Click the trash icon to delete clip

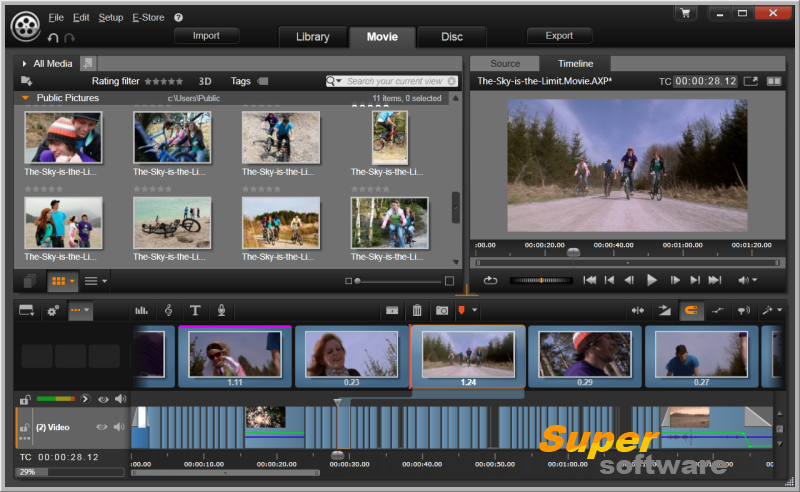point(417,311)
